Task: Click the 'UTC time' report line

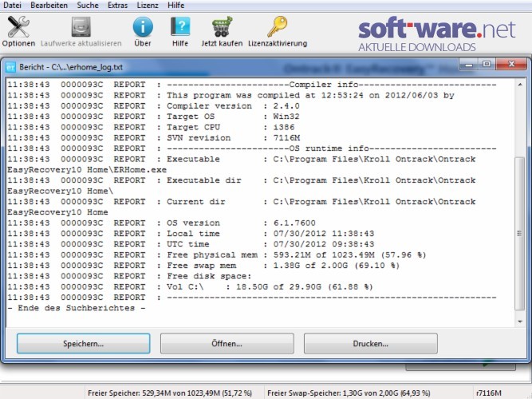Action: coord(191,244)
